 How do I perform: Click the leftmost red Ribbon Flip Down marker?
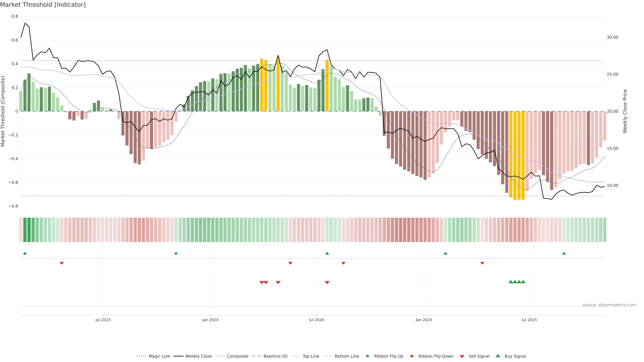62,263
